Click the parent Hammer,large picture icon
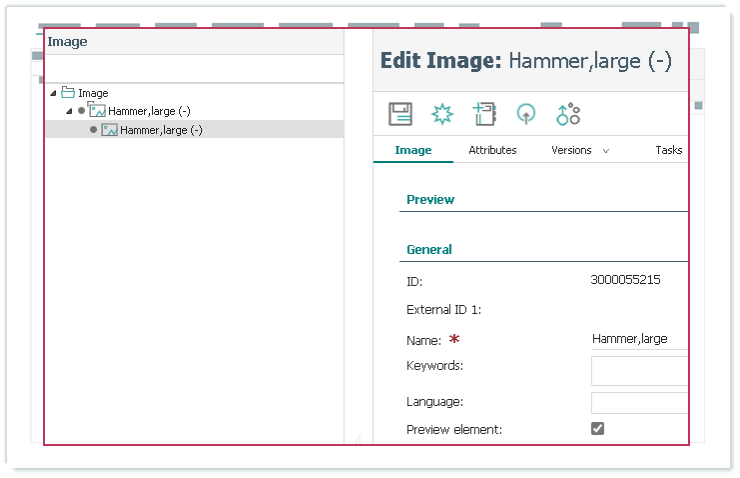This screenshot has width=740, height=478. pos(97,111)
